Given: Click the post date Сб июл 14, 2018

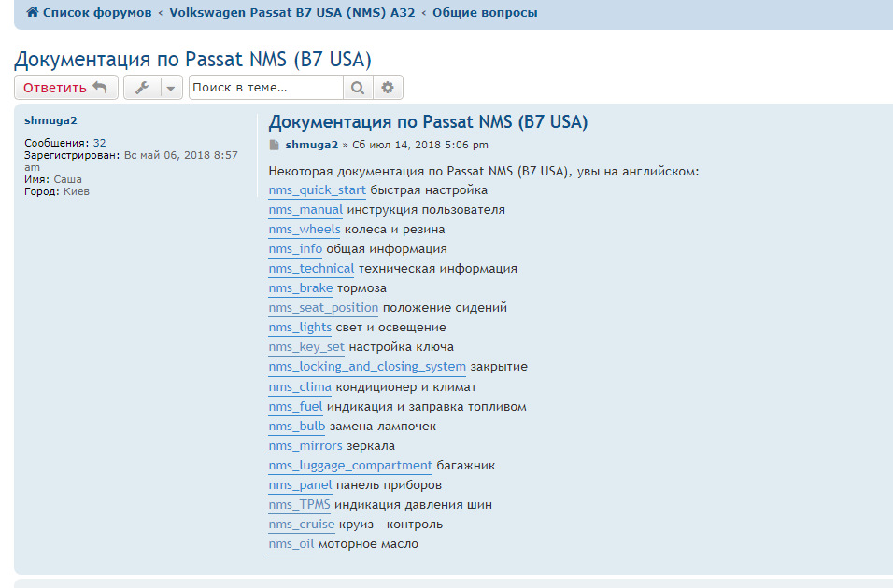Looking at the screenshot, I should click(x=420, y=146).
